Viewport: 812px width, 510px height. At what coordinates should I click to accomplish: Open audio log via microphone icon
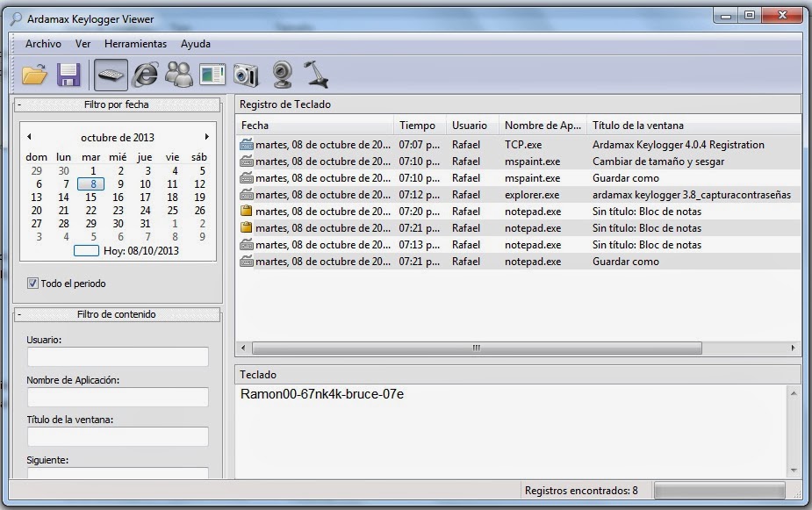point(315,75)
